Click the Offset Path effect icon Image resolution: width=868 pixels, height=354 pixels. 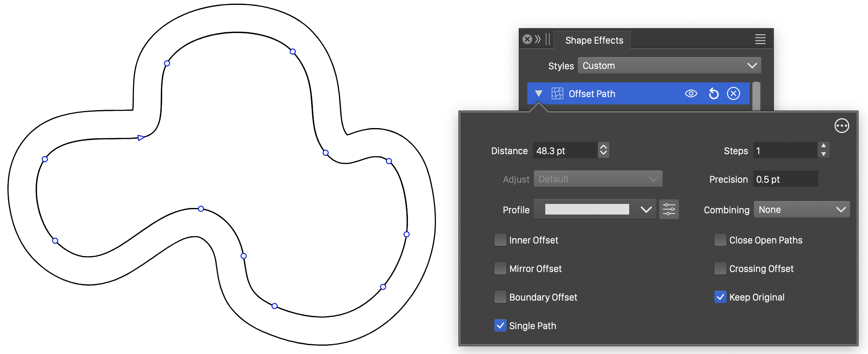[557, 93]
